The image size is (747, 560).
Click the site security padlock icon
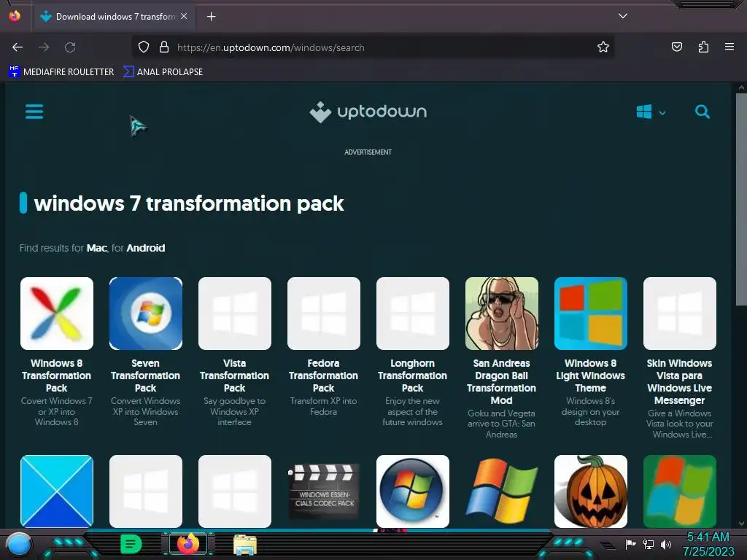click(164, 47)
